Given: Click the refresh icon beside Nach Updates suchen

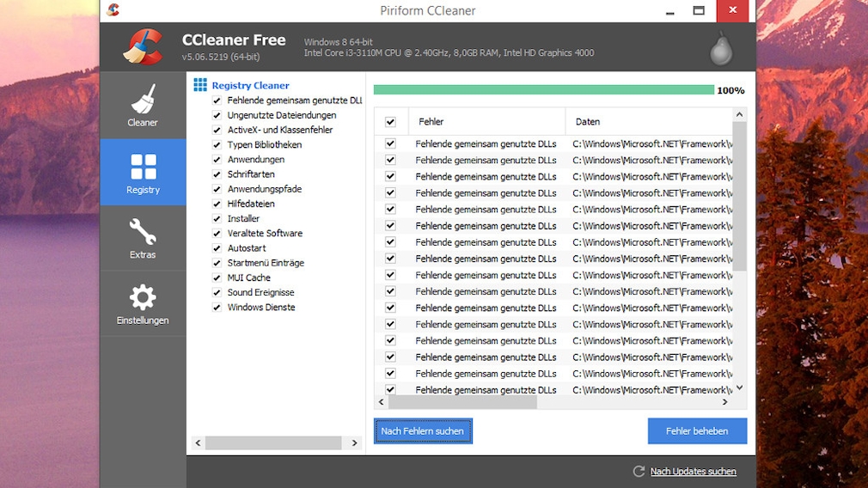Looking at the screenshot, I should pos(639,471).
